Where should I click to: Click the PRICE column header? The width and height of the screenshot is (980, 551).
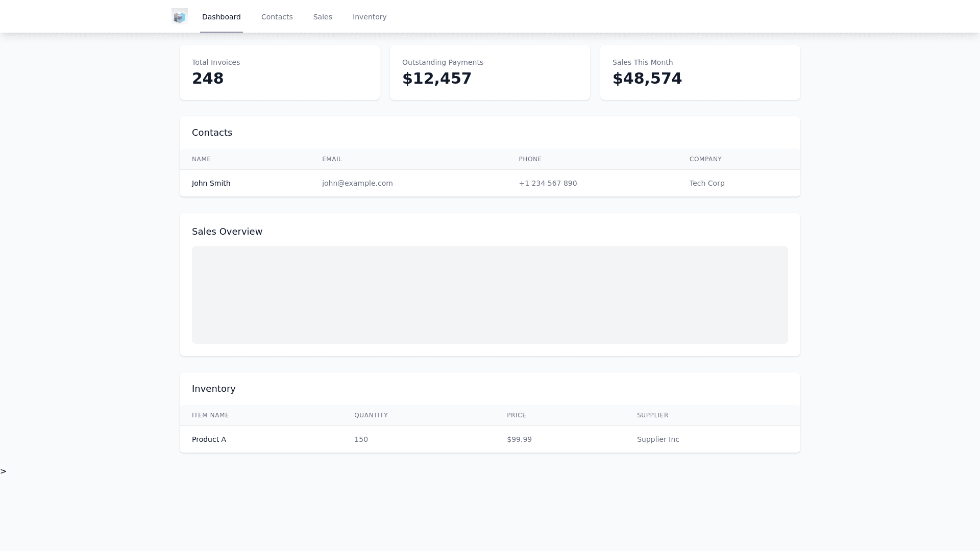pyautogui.click(x=516, y=415)
